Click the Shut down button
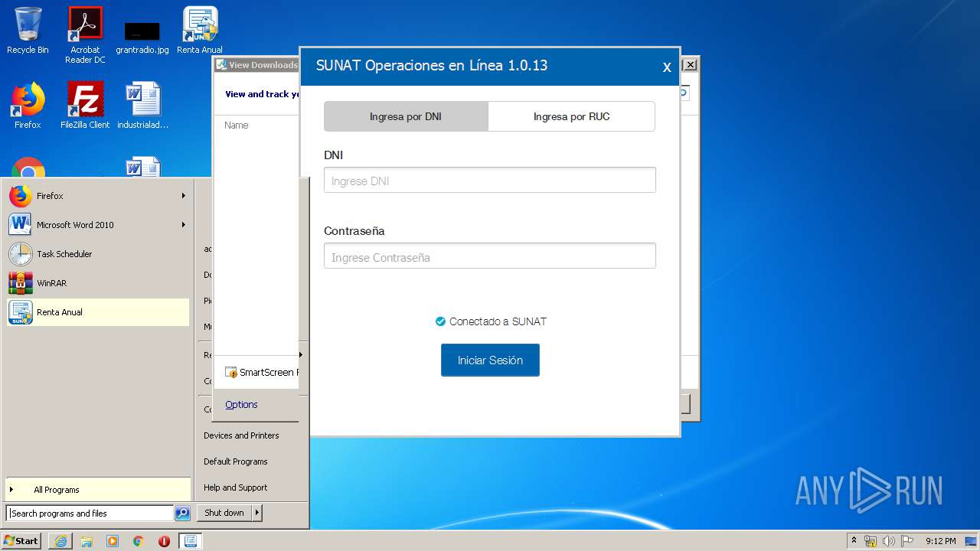 click(224, 513)
